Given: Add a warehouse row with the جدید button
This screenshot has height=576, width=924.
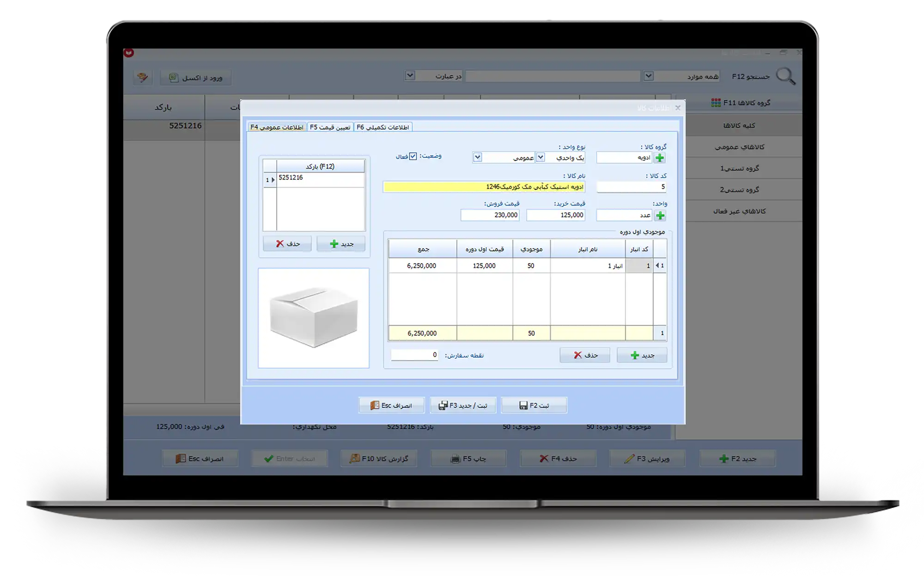Looking at the screenshot, I should click(642, 355).
